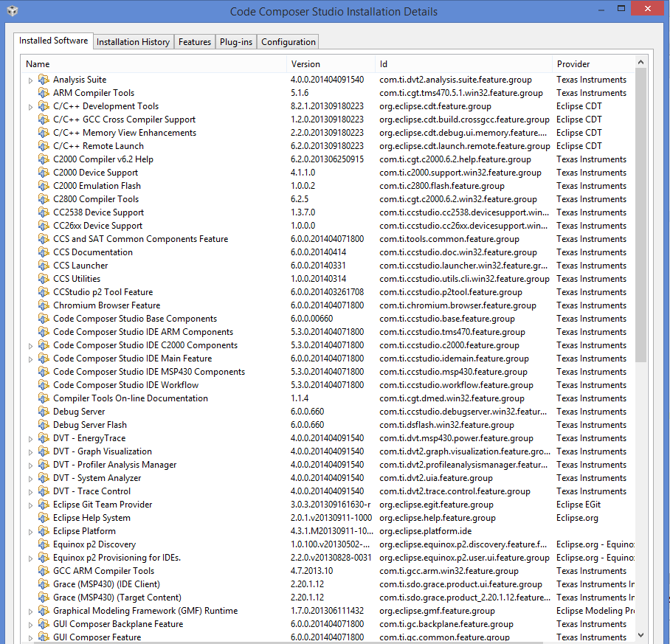Open the Features tab
670x644 pixels.
(x=195, y=42)
